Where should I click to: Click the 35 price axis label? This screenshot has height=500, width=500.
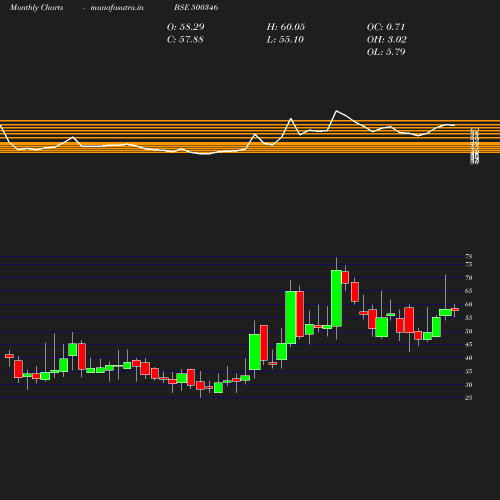click(469, 371)
